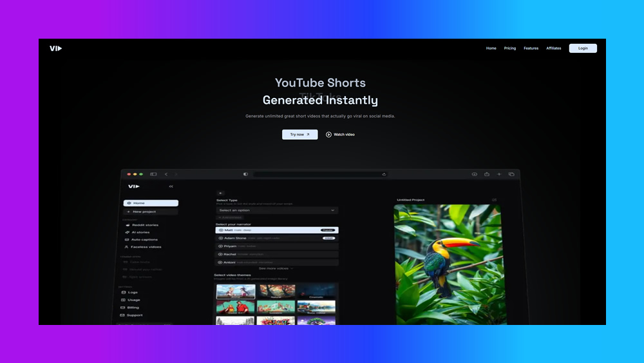The width and height of the screenshot is (644, 363).
Task: Select the Antoni narrator row
Action: (277, 262)
